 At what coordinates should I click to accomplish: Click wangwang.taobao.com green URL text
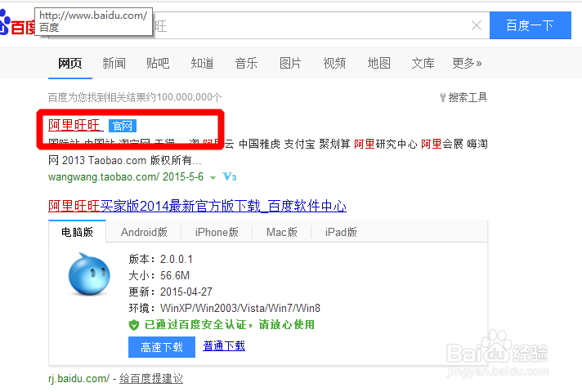point(104,176)
